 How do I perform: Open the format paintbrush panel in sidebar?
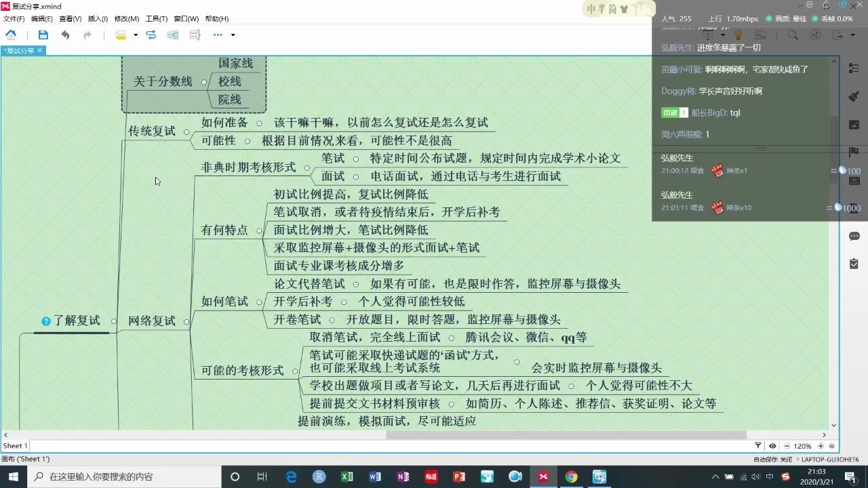tap(854, 97)
